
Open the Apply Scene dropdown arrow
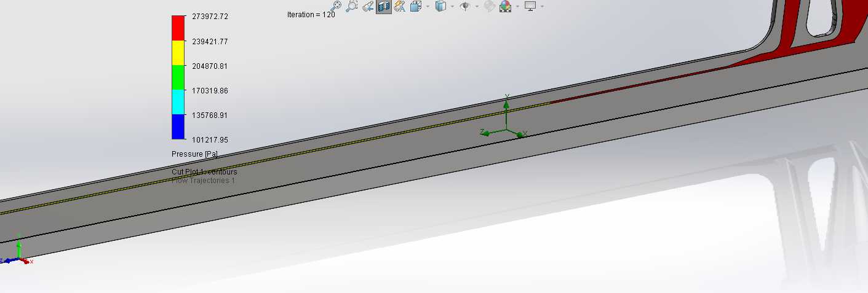pos(517,7)
